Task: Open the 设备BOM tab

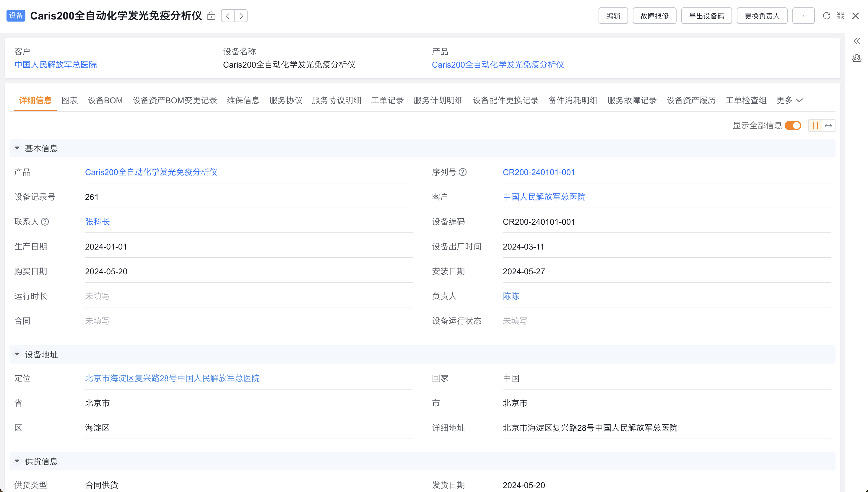Action: coord(105,100)
